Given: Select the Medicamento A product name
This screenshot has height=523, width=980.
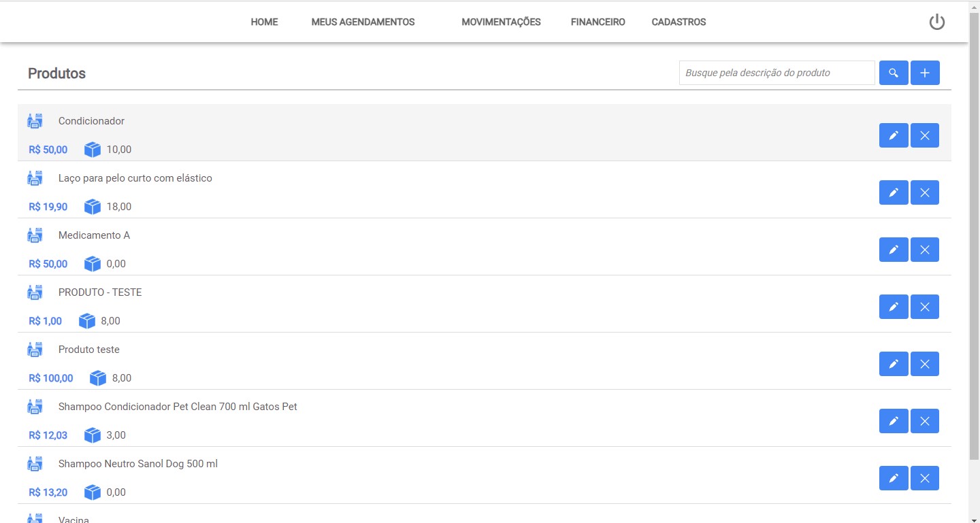Looking at the screenshot, I should (94, 235).
